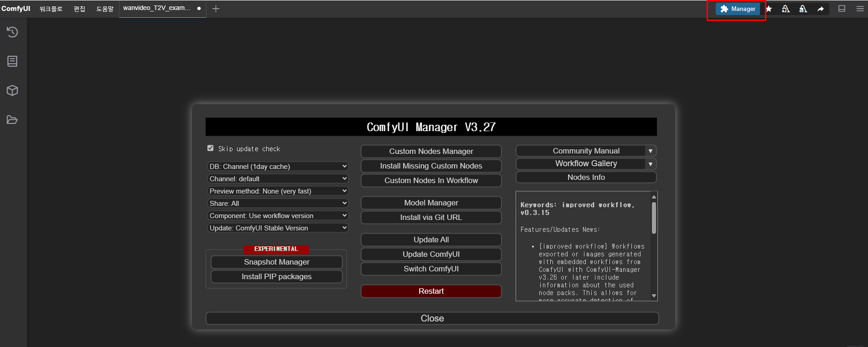The height and width of the screenshot is (347, 868).
Task: Open Snapshot Manager
Action: [277, 262]
